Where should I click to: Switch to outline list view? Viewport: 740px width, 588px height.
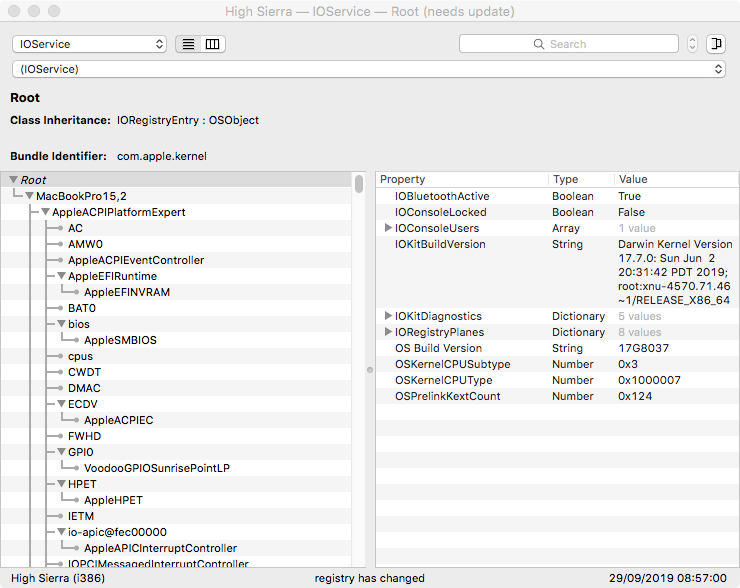(x=188, y=44)
